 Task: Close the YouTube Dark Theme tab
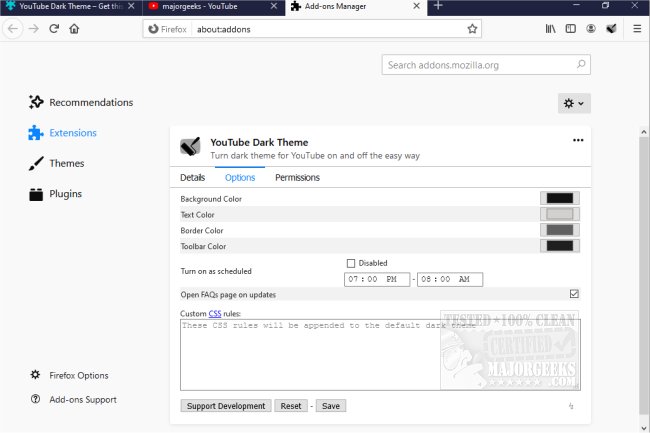pyautogui.click(x=131, y=6)
